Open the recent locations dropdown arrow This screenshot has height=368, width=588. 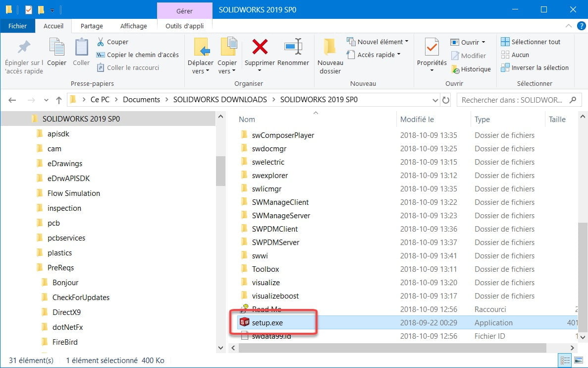click(46, 100)
